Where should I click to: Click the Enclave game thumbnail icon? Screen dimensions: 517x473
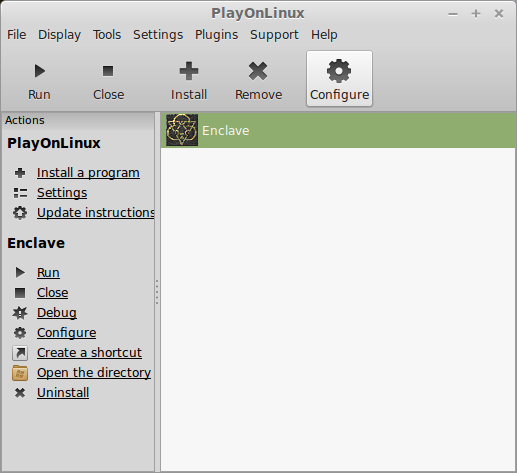182,130
